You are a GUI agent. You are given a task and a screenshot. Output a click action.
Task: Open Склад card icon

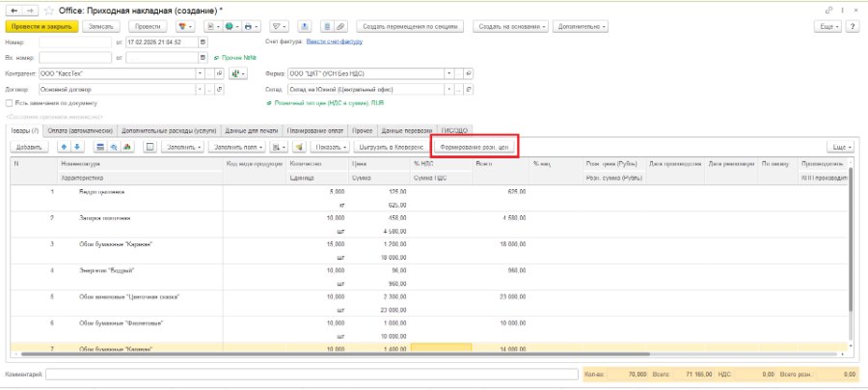(469, 89)
